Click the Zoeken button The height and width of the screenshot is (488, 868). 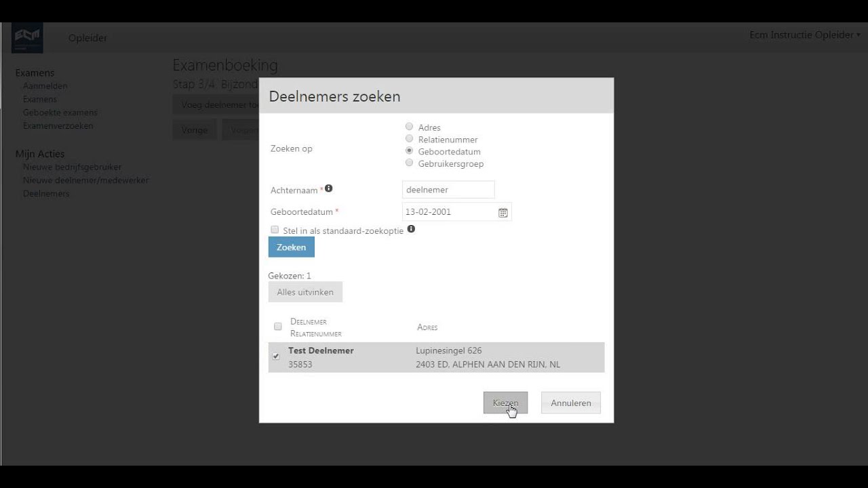(292, 247)
